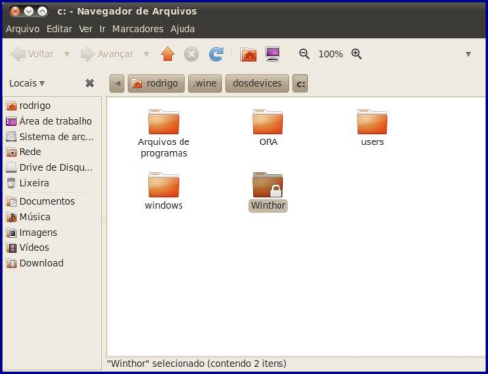Click the c: path bar button
Viewport: 488px width, 374px height.
coord(300,83)
